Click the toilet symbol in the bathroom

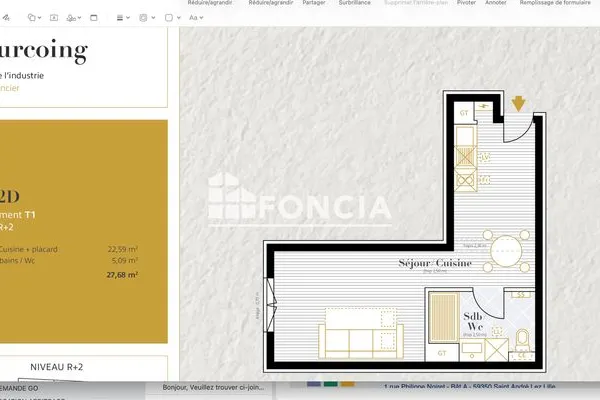point(522,340)
